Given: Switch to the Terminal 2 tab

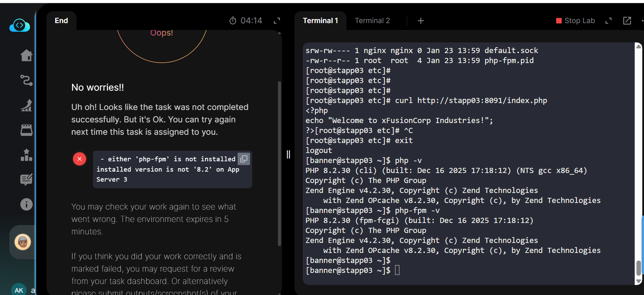Looking at the screenshot, I should [372, 21].
